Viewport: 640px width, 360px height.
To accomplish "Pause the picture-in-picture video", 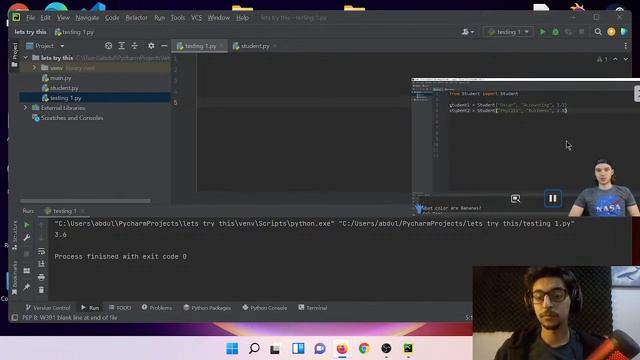I will click(553, 198).
